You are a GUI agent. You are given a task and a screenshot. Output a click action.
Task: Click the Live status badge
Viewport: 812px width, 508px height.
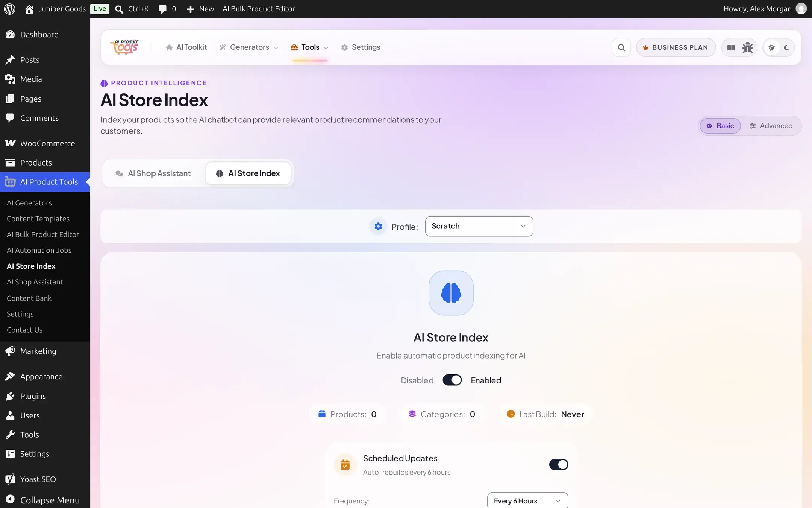coord(100,9)
